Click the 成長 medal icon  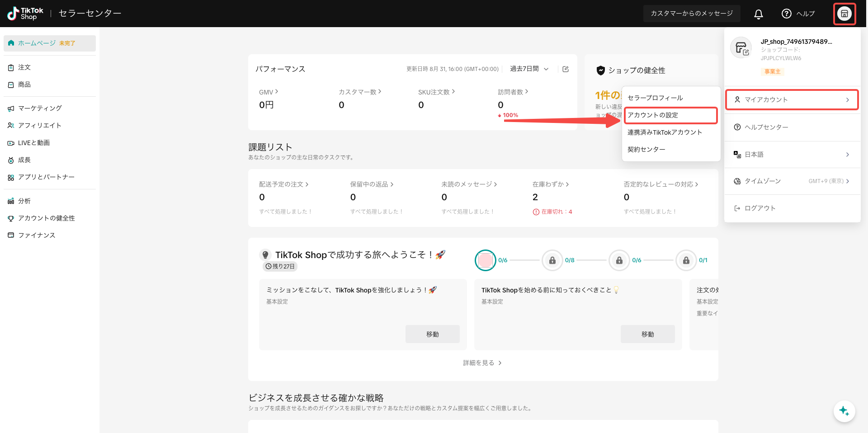[11, 160]
